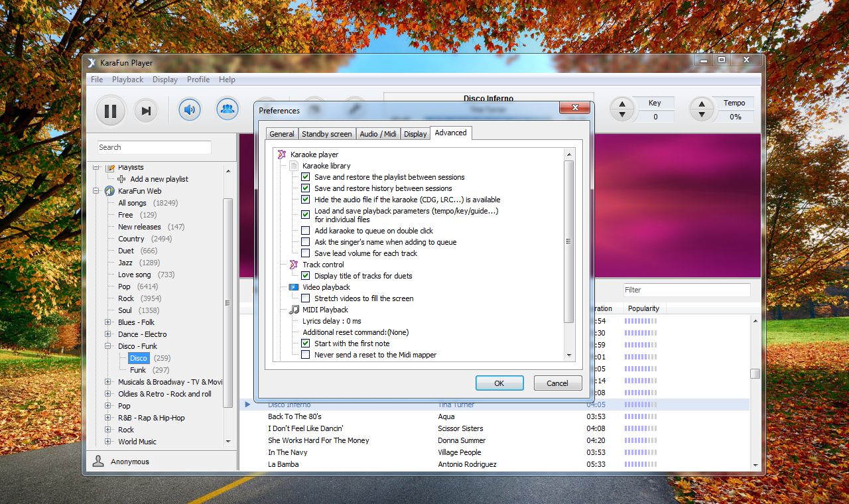Click the song list scrollbar thumb
849x504 pixels.
coord(755,373)
